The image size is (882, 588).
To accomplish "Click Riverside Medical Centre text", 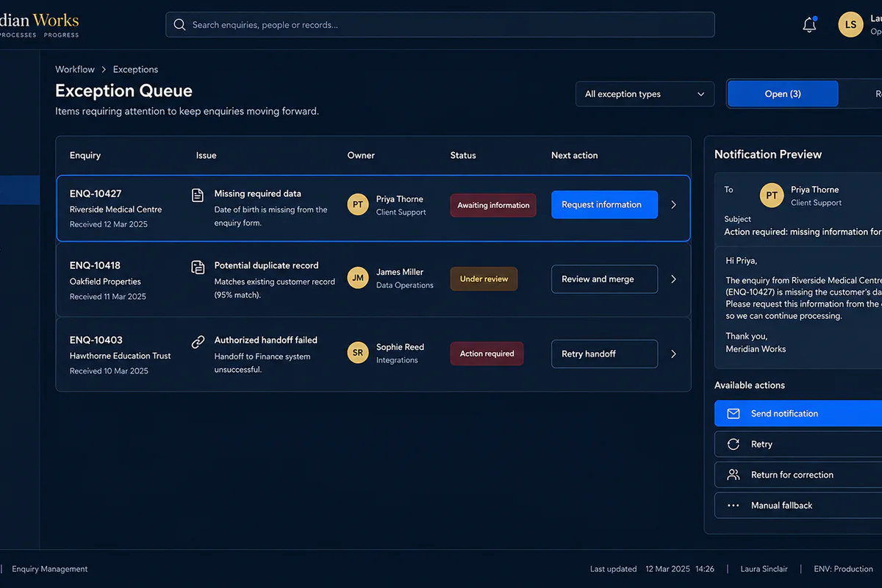I will point(115,209).
